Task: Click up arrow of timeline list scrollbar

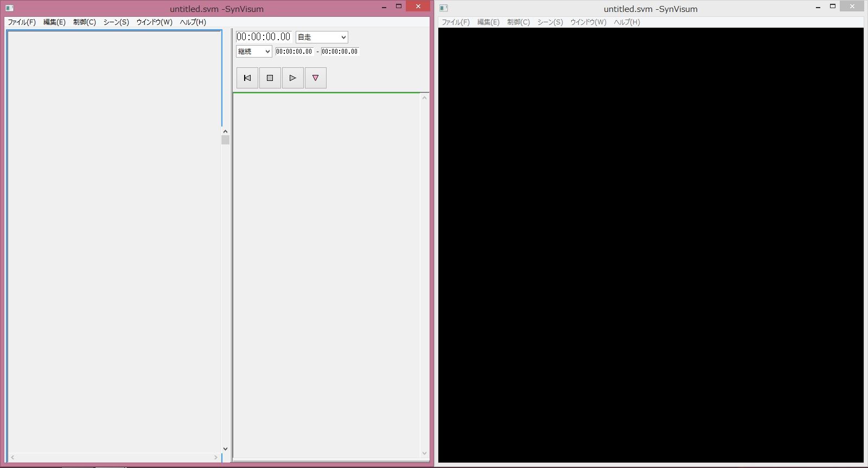Action: 424,98
